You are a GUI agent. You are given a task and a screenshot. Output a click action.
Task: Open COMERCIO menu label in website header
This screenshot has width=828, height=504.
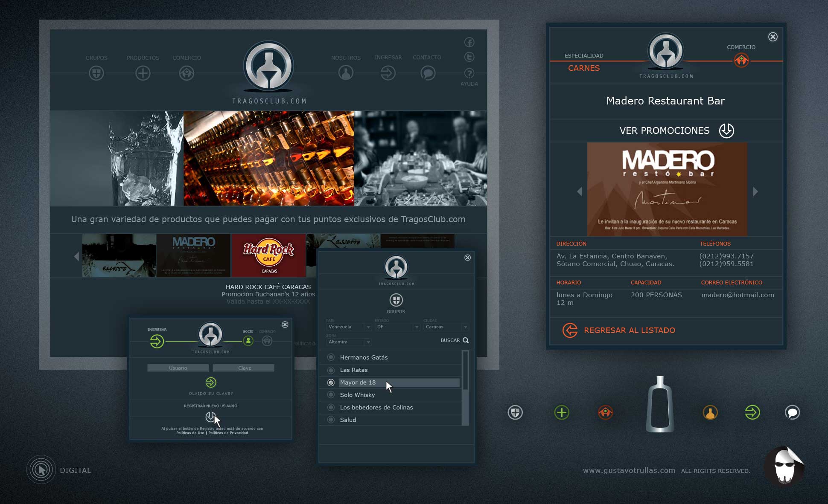tap(187, 58)
